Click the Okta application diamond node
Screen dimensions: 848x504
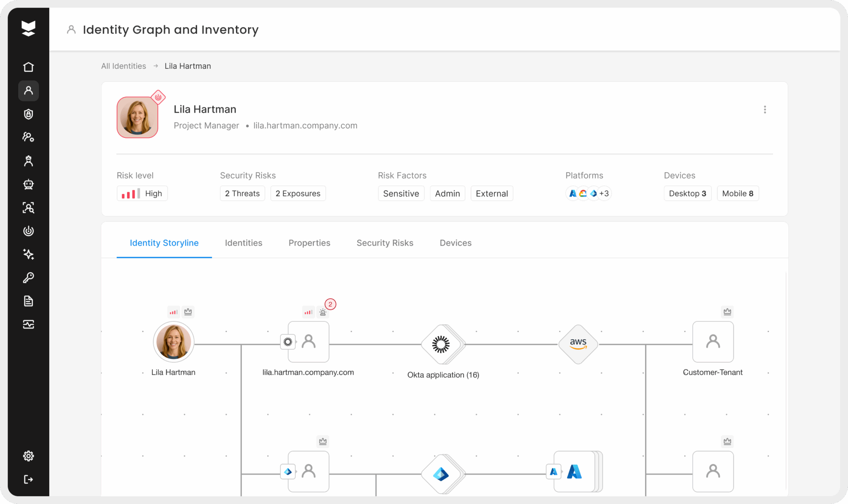click(x=441, y=344)
